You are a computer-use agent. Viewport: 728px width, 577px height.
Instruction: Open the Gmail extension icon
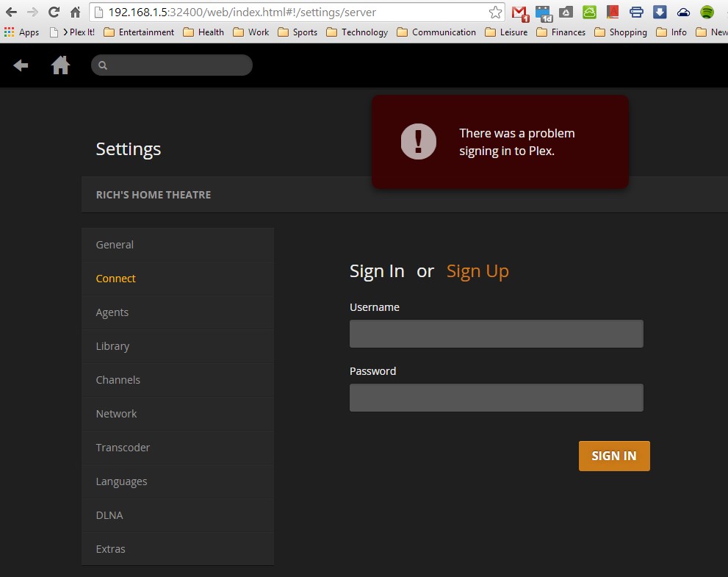(520, 13)
